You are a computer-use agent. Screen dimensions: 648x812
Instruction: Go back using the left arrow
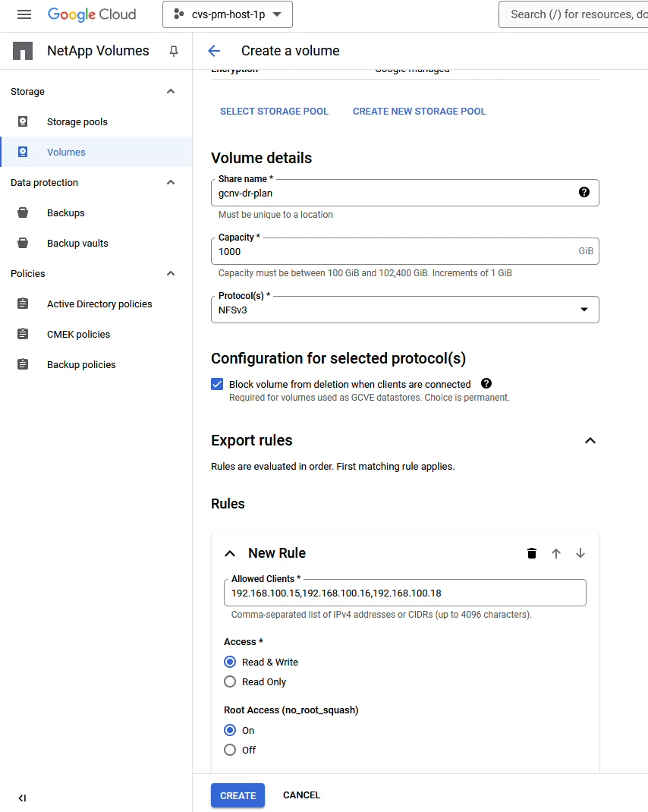[x=214, y=51]
